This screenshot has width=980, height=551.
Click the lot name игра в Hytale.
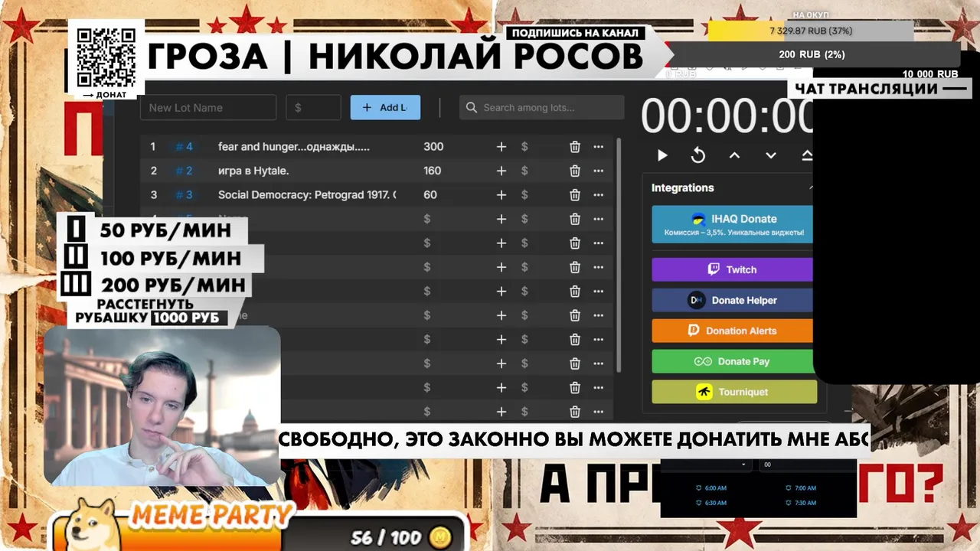click(x=253, y=171)
